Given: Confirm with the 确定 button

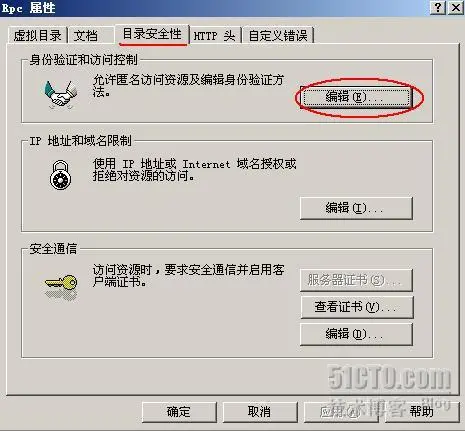Looking at the screenshot, I should point(179,412).
